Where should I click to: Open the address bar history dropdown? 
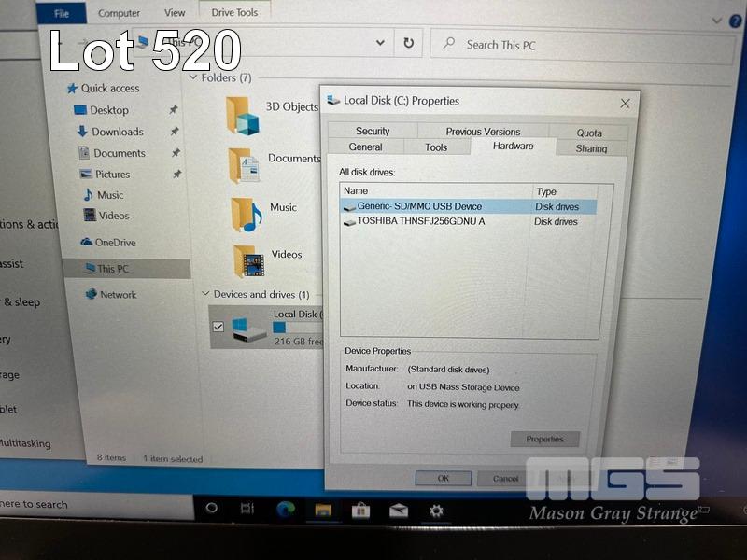(380, 43)
